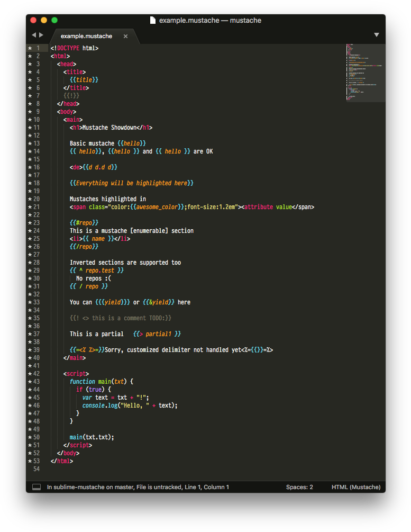Click the panel switcher icon in the status bar

[36, 486]
